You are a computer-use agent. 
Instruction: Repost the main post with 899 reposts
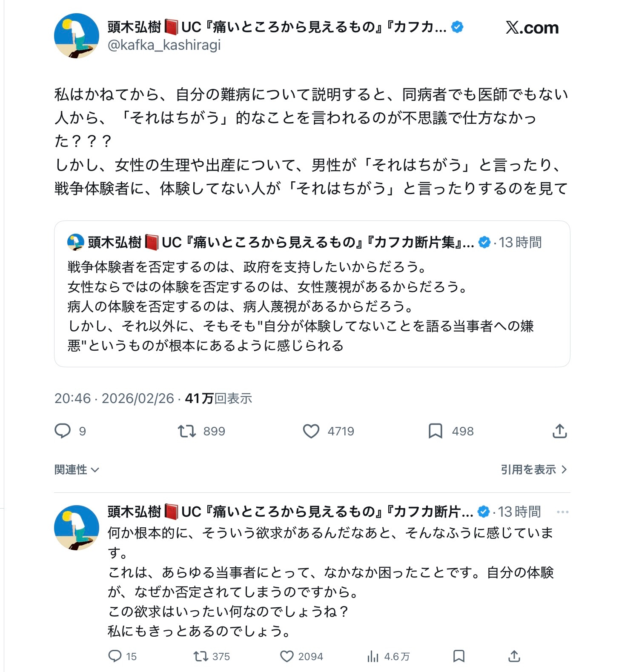click(187, 431)
